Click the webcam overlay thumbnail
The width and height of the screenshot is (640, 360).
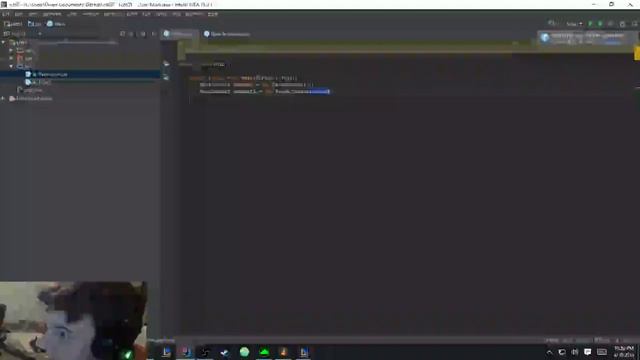click(x=73, y=320)
